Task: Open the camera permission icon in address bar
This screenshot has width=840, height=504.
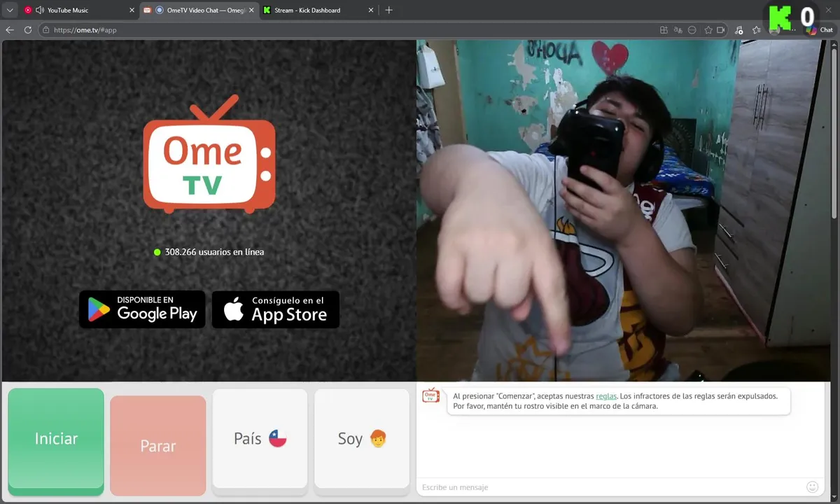Action: 721,30
